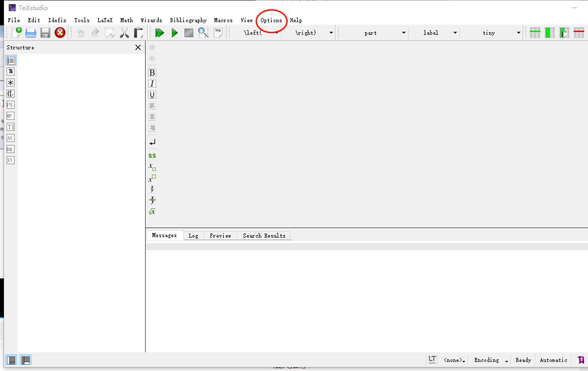Image resolution: width=588 pixels, height=371 pixels.
Task: Insert a superscript
Action: point(152,178)
